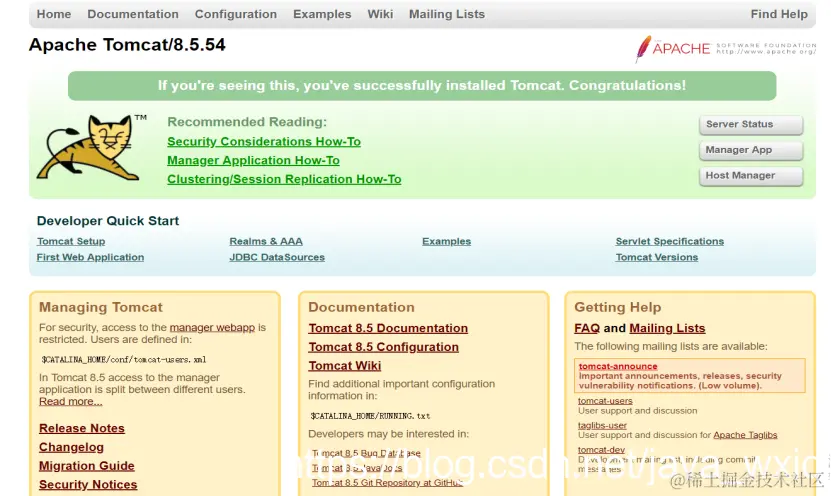Open the top navigation Examples item
This screenshot has height=496, width=831.
[322, 14]
